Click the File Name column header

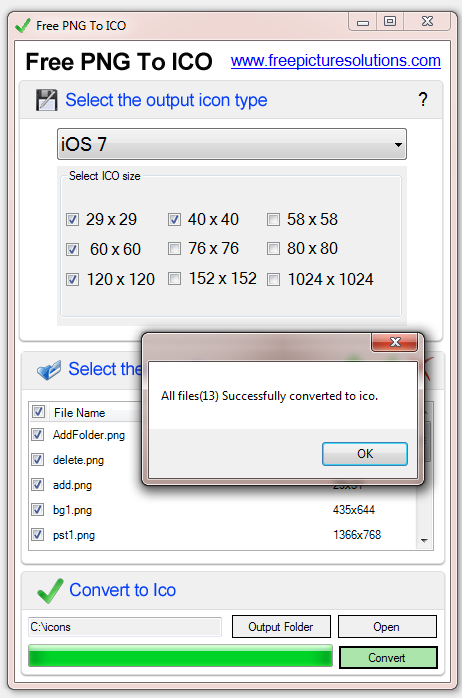pyautogui.click(x=79, y=413)
